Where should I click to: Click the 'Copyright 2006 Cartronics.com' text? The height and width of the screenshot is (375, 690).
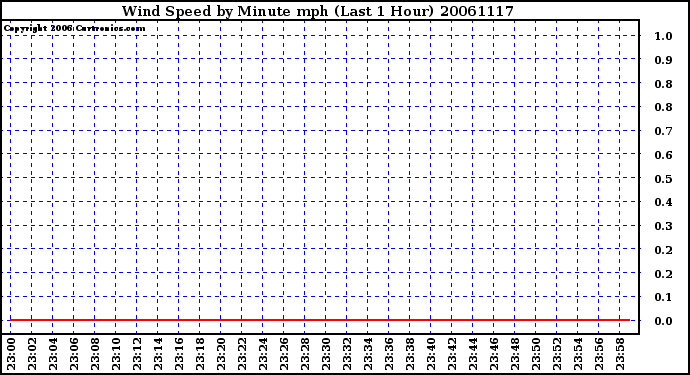[74, 29]
